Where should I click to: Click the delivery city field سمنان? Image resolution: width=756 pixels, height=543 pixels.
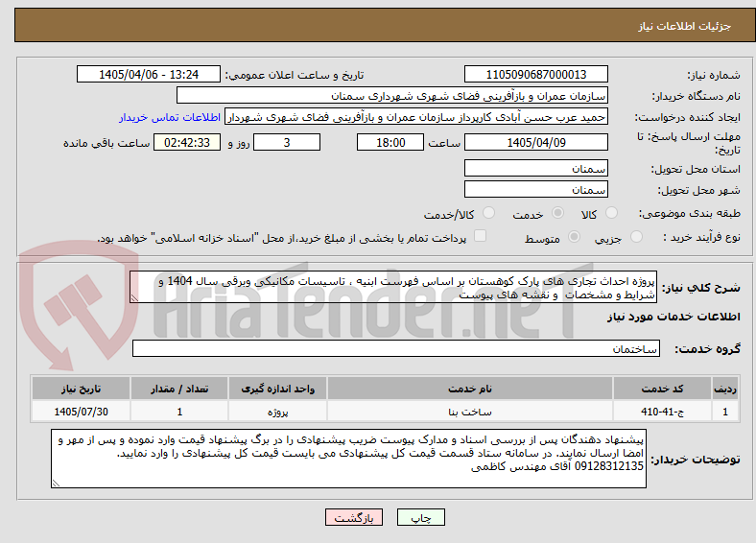pyautogui.click(x=535, y=190)
